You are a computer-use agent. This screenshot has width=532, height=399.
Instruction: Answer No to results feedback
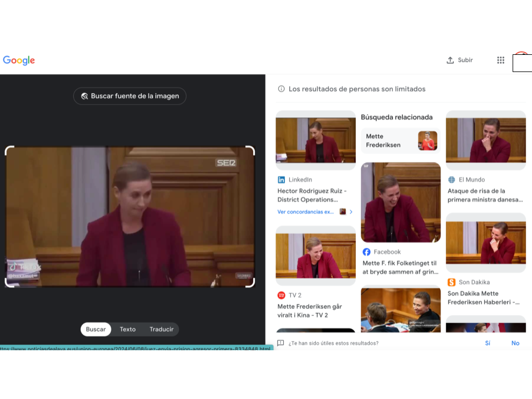coord(515,343)
